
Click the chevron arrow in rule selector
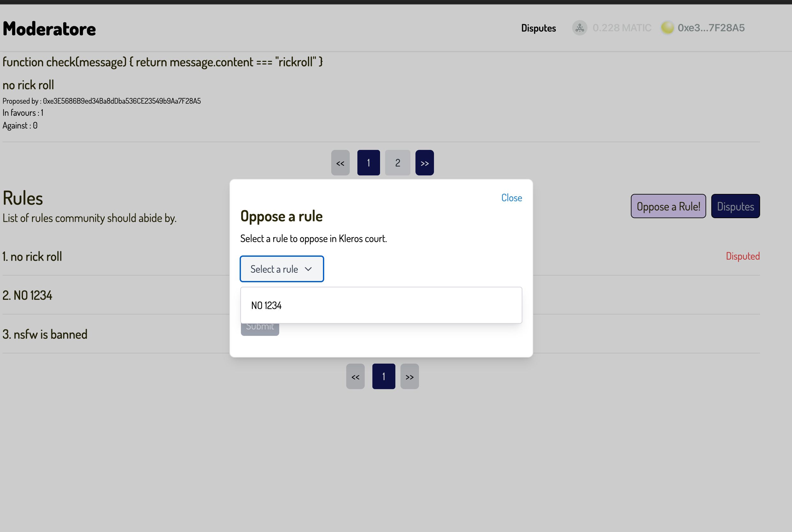309,268
